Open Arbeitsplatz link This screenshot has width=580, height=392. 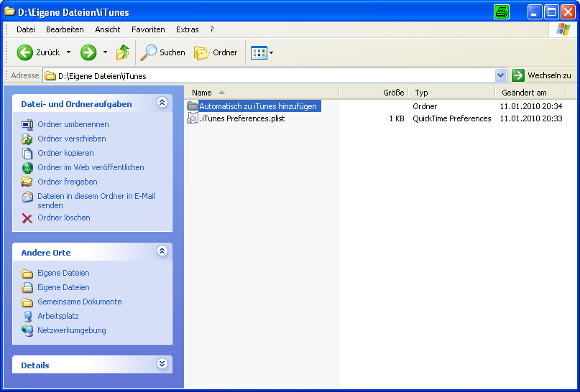click(x=58, y=317)
